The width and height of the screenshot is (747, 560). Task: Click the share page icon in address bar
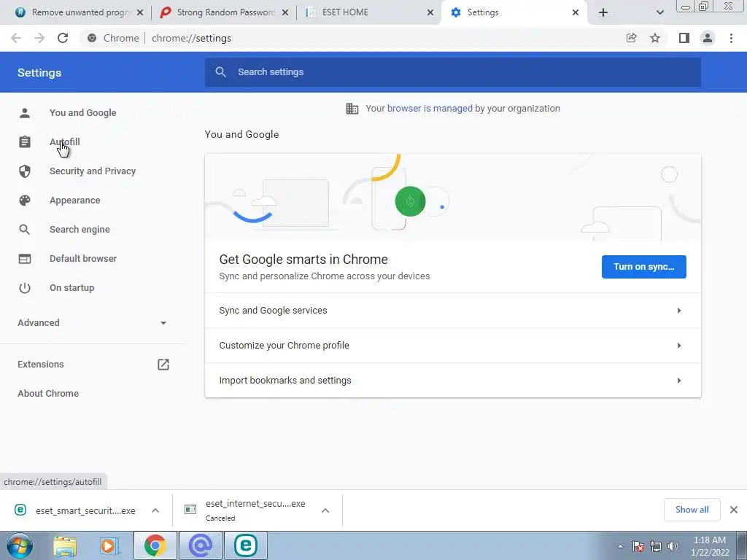[631, 38]
